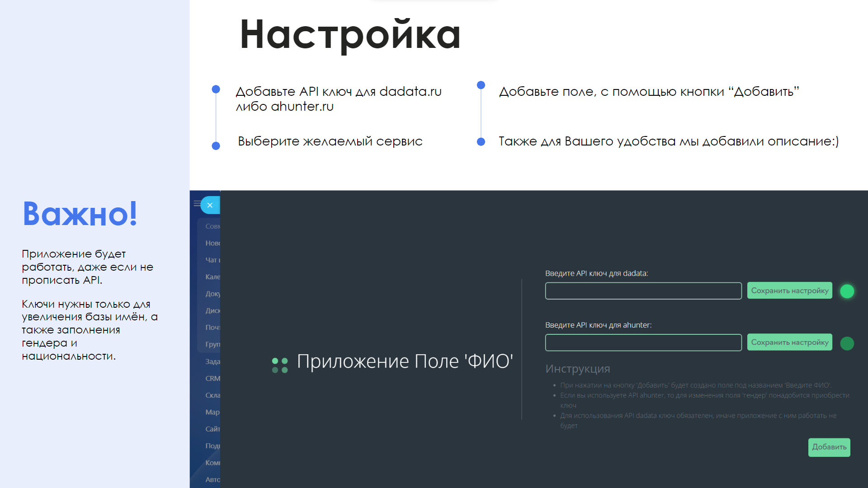Open the Календарь sidebar item

pyautogui.click(x=212, y=277)
